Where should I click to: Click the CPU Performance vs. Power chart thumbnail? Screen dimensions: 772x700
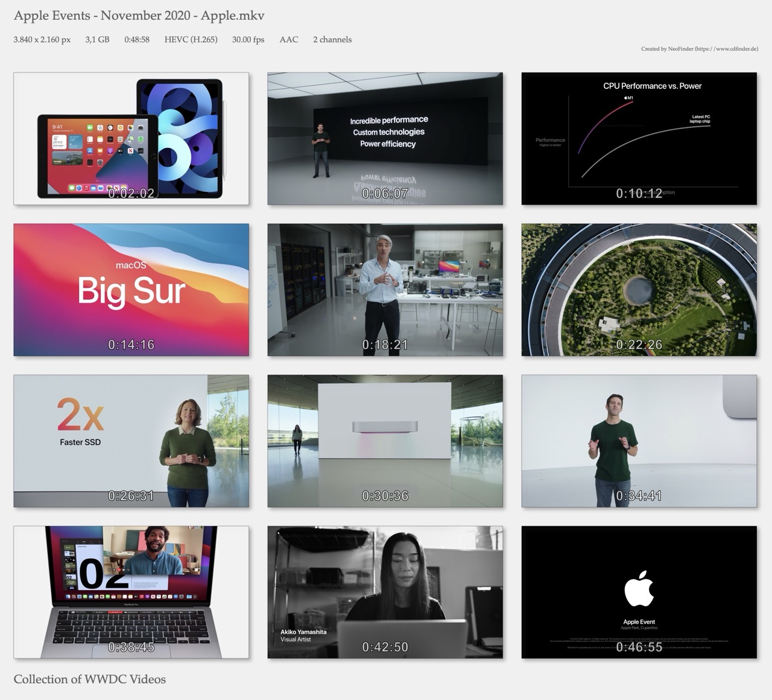[639, 139]
